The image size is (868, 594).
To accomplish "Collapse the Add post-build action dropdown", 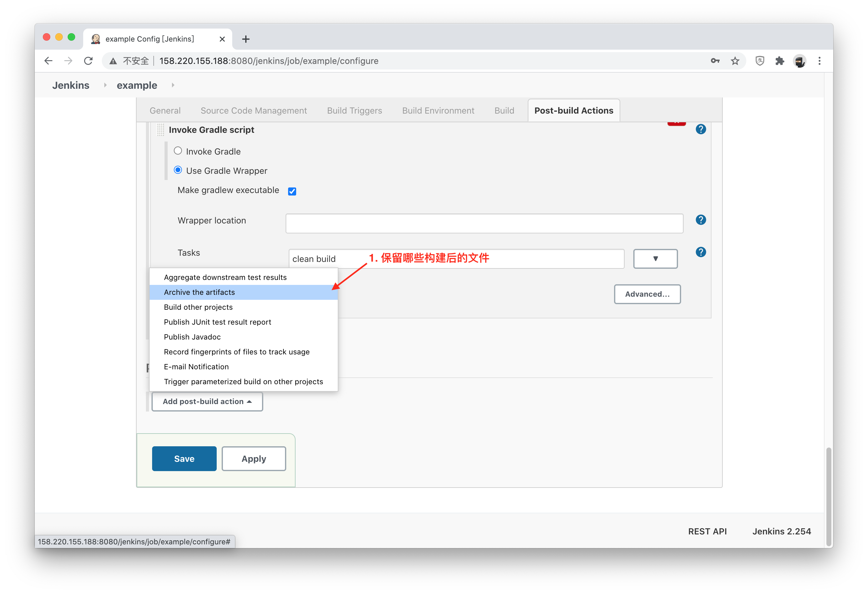I will [207, 401].
